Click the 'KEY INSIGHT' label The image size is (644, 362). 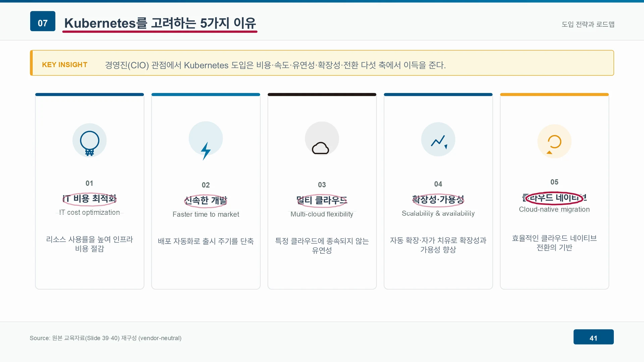tap(64, 65)
